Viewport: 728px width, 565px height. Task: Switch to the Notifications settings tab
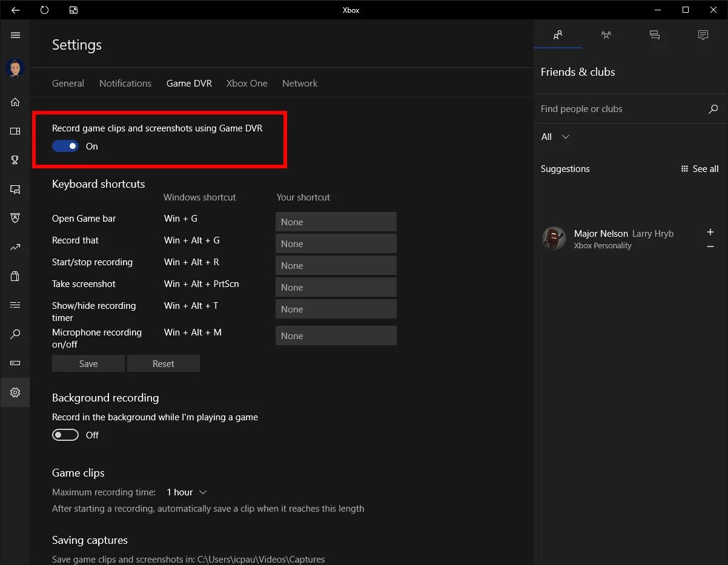[125, 83]
